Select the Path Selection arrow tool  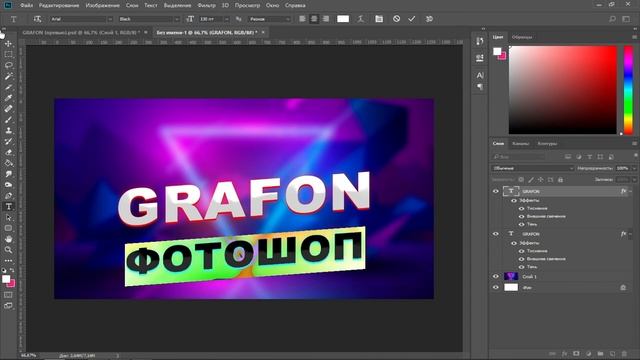click(x=8, y=218)
